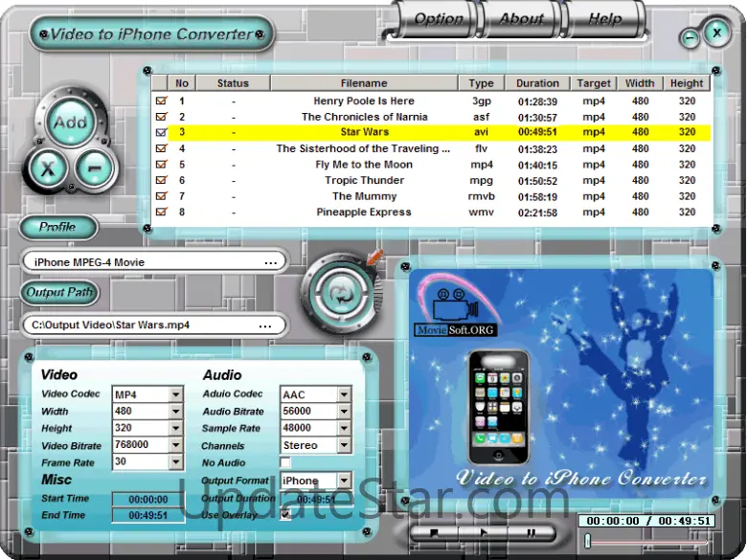Click the playback seek slider thumb

pyautogui.click(x=588, y=541)
